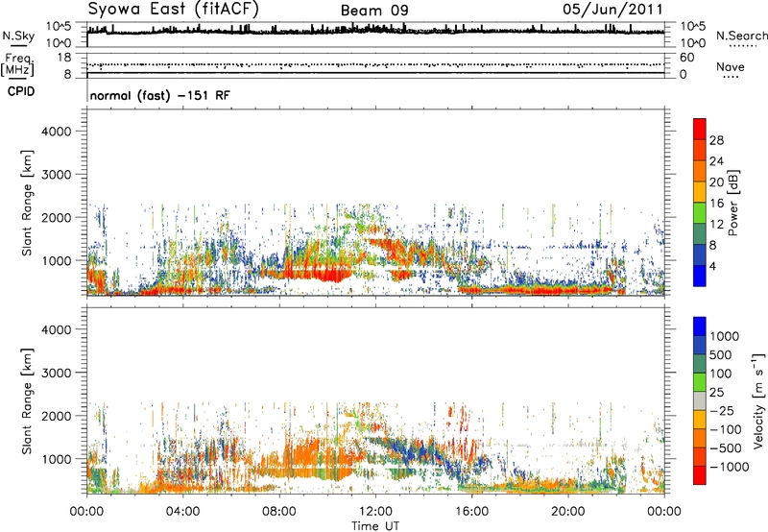
Task: Click the red top of Power colorbar
Action: coord(700,129)
